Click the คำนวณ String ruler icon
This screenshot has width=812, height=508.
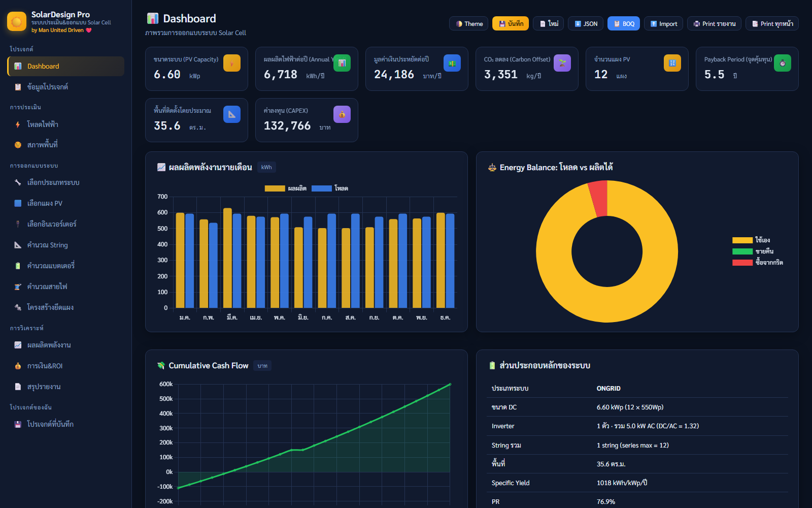pos(18,245)
